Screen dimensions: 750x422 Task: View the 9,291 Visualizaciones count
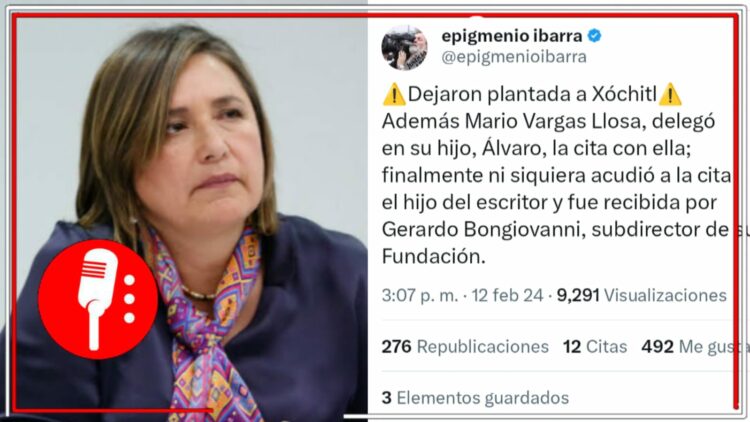click(641, 295)
